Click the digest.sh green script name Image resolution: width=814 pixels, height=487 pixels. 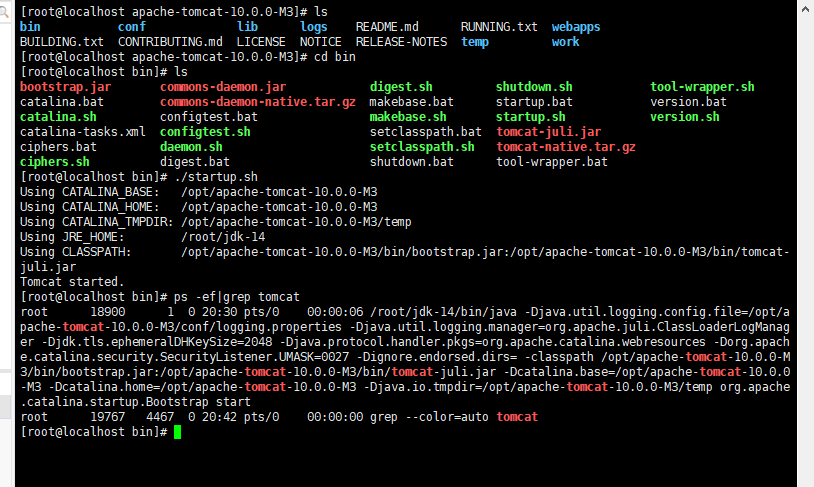click(x=401, y=87)
